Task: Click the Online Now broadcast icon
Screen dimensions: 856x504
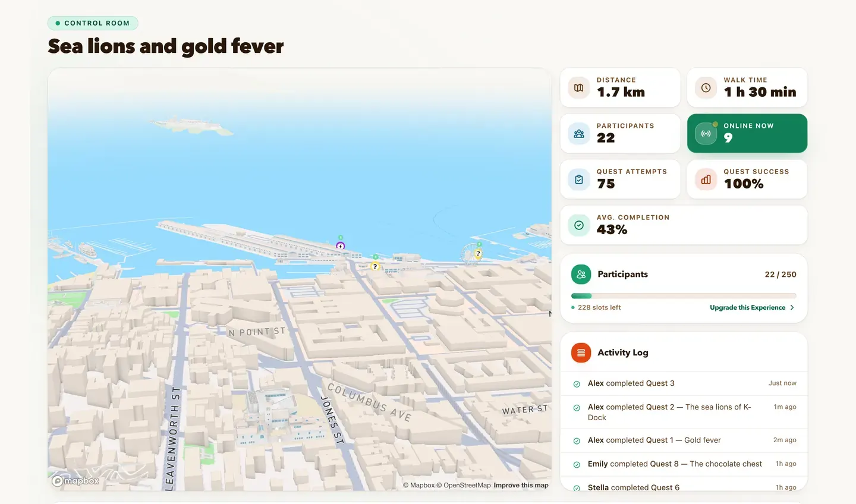Action: [706, 134]
